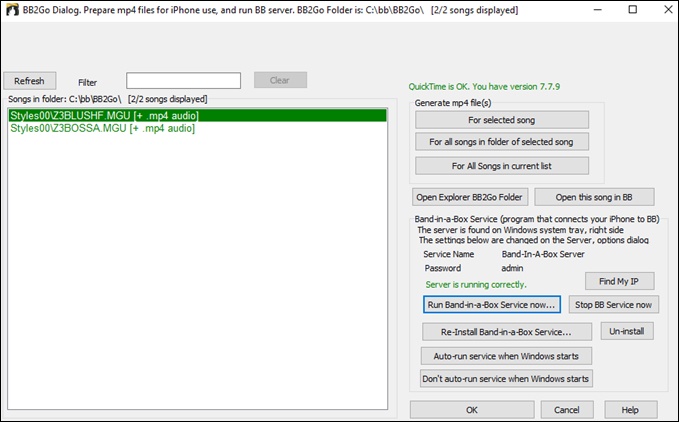Minimize the BB2Go dialog window

(x=598, y=10)
